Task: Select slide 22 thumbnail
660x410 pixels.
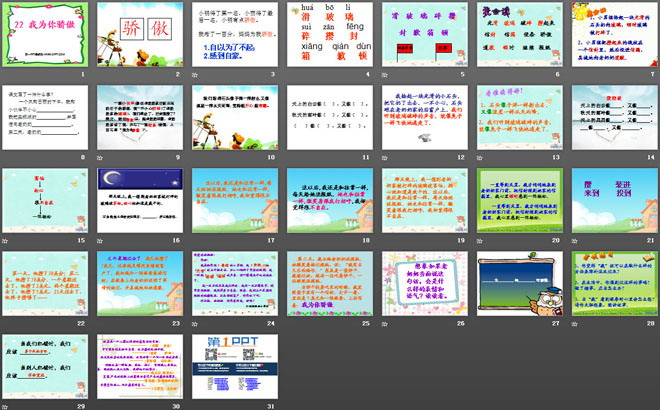Action: click(x=45, y=283)
